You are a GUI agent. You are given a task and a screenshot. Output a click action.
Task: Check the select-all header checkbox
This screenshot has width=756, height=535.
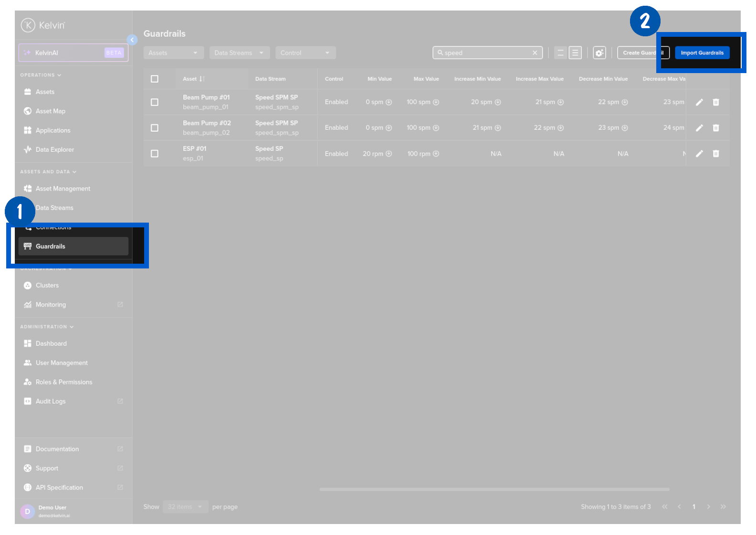pos(155,79)
